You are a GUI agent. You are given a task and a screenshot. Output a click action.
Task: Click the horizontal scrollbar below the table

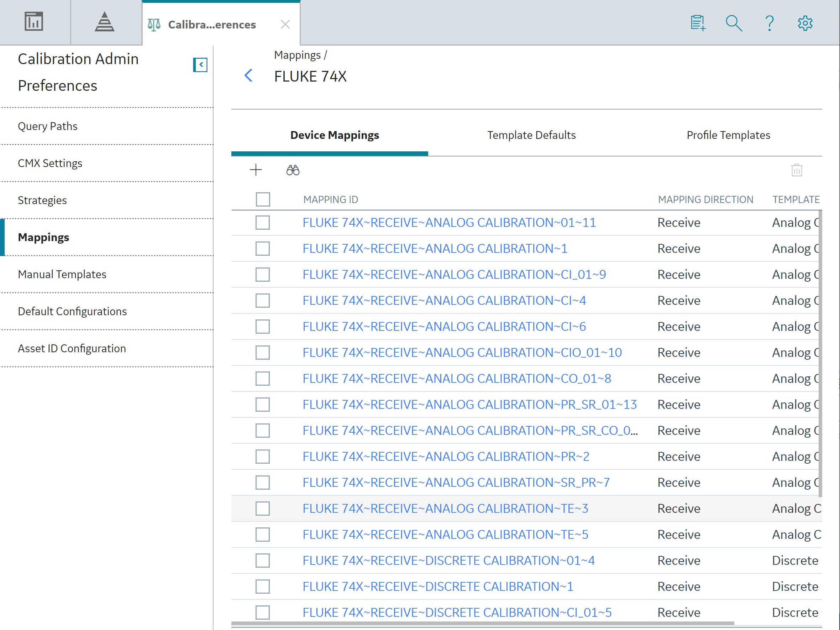[x=482, y=623]
